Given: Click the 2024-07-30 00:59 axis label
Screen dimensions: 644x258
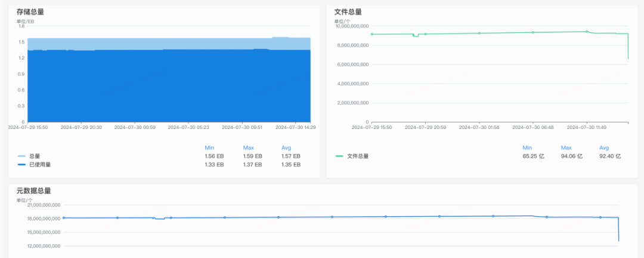Looking at the screenshot, I should (135, 128).
